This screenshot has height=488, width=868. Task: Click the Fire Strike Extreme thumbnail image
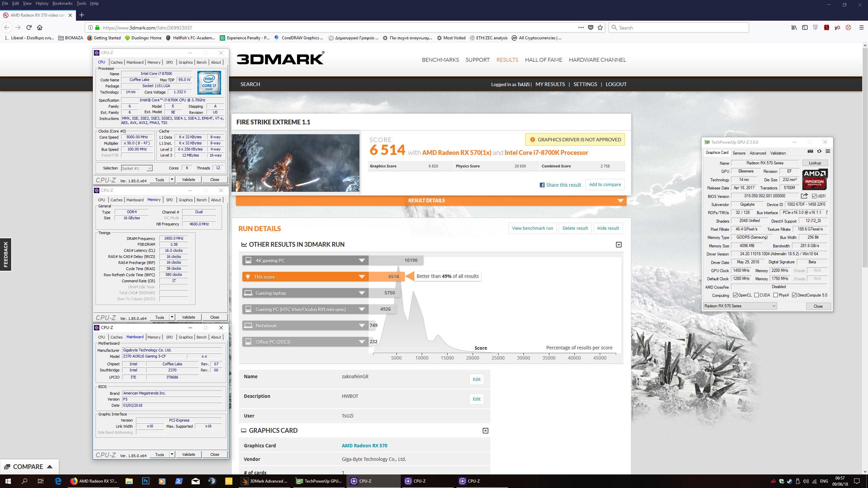[295, 163]
